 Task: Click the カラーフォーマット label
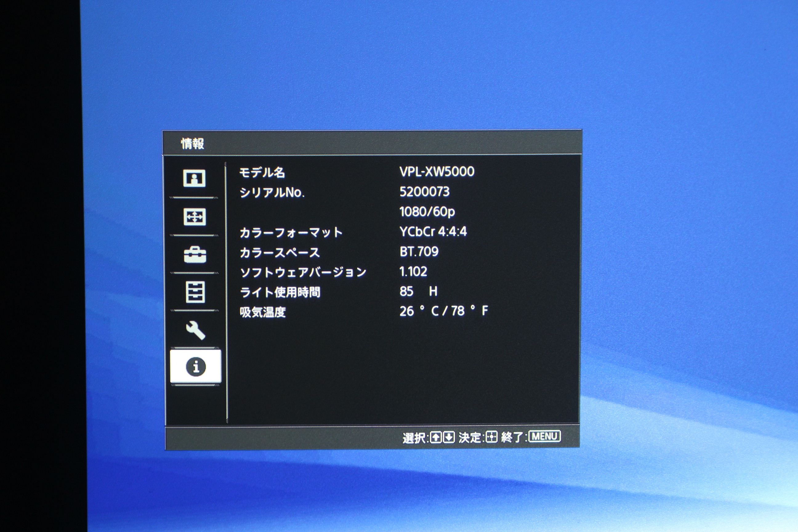(x=291, y=233)
